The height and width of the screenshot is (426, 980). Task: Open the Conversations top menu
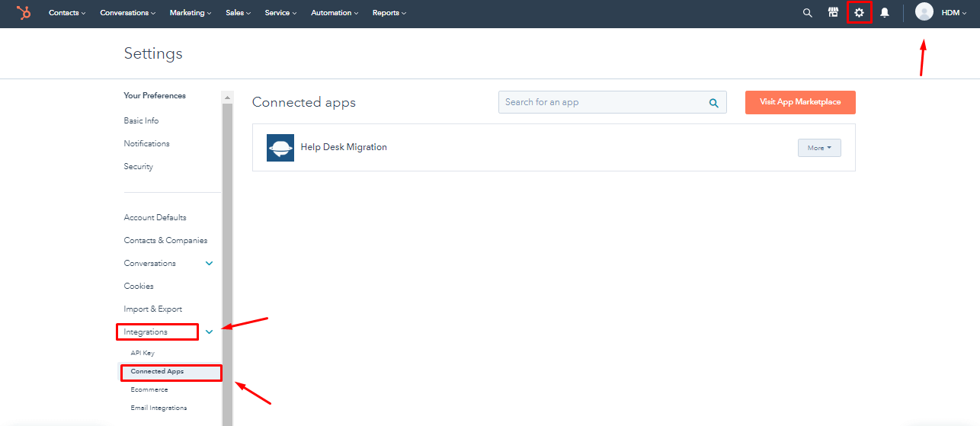(128, 13)
